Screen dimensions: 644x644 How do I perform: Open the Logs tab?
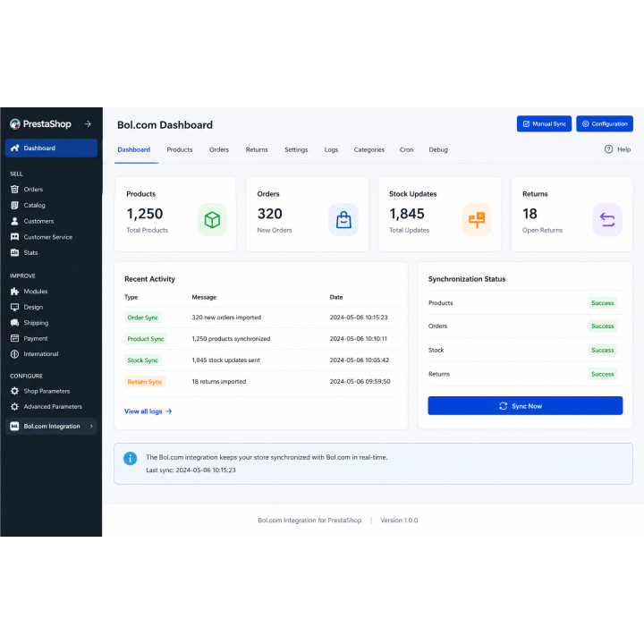click(x=331, y=150)
